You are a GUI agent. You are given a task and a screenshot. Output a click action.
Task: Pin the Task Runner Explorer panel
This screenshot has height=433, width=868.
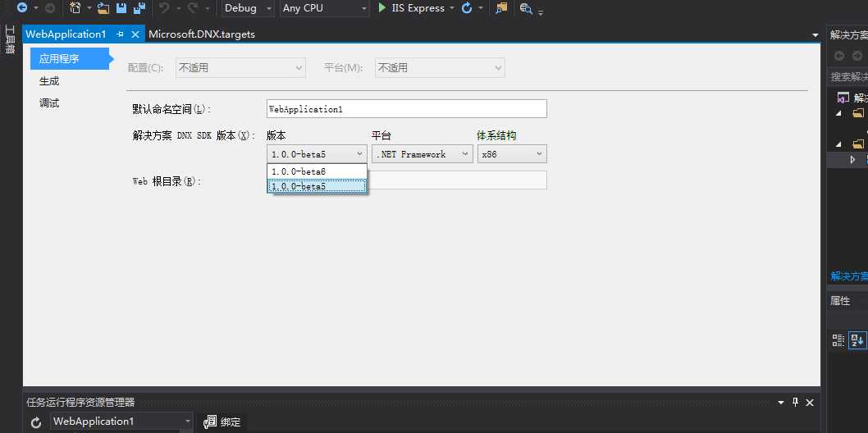pos(796,402)
